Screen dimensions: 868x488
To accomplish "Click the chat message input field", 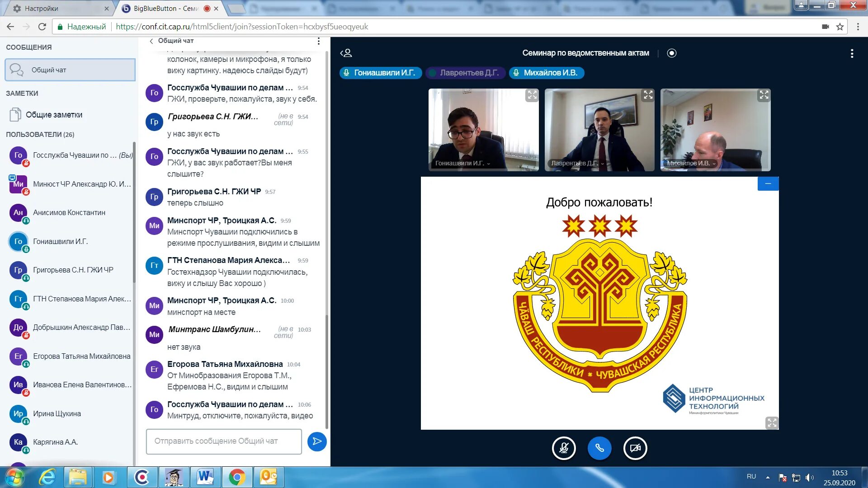I will [x=224, y=441].
